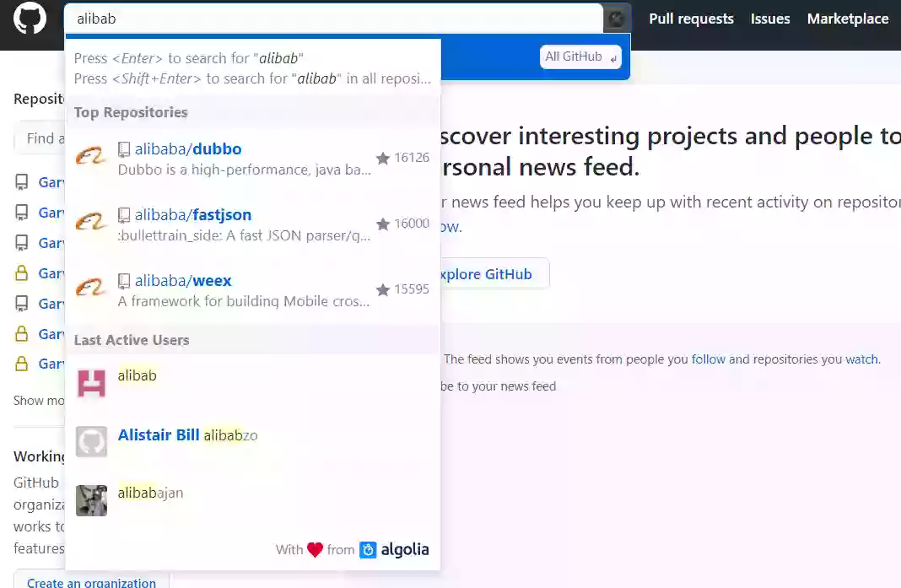901x588 pixels.
Task: Click the alibaba logo beside dubbo repository
Action: [x=91, y=156]
